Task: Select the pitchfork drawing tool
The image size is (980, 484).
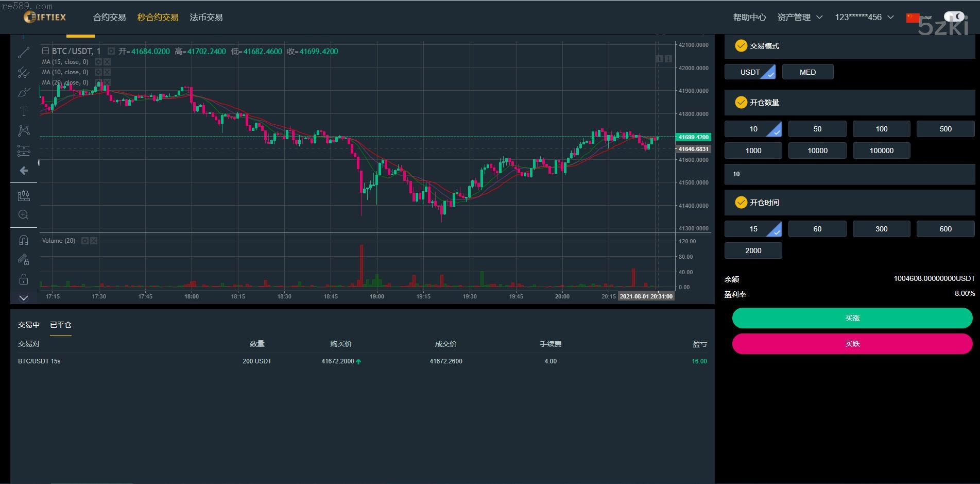Action: pos(24,73)
